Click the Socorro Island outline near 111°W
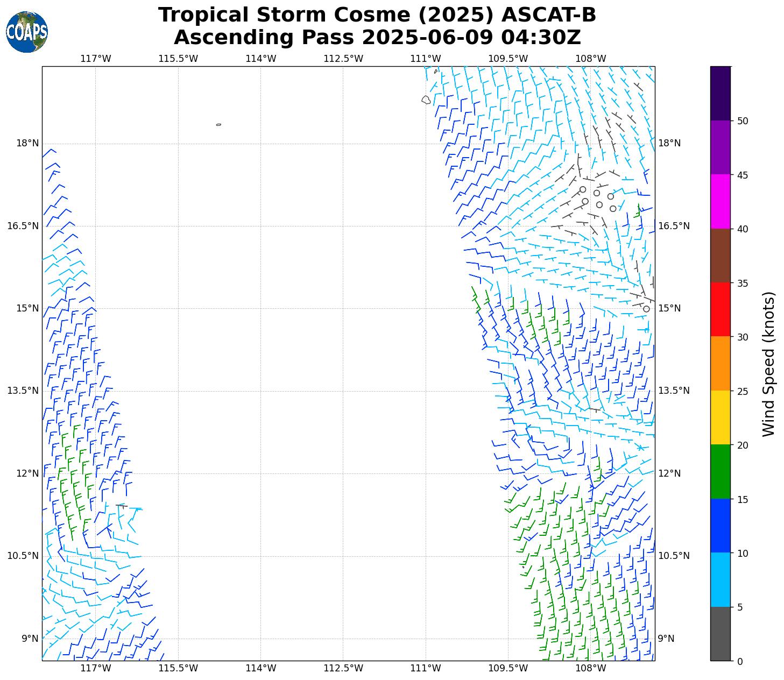Screen dimensions: 784x680 tap(426, 100)
